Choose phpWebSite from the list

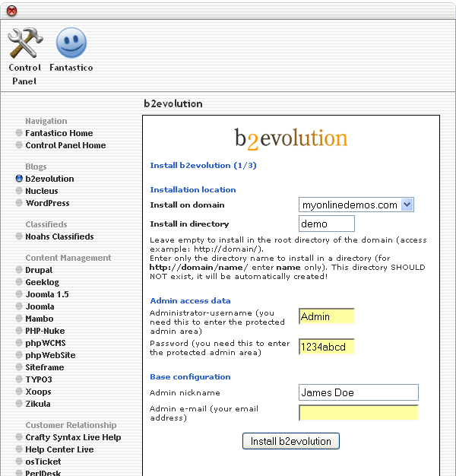(x=50, y=355)
